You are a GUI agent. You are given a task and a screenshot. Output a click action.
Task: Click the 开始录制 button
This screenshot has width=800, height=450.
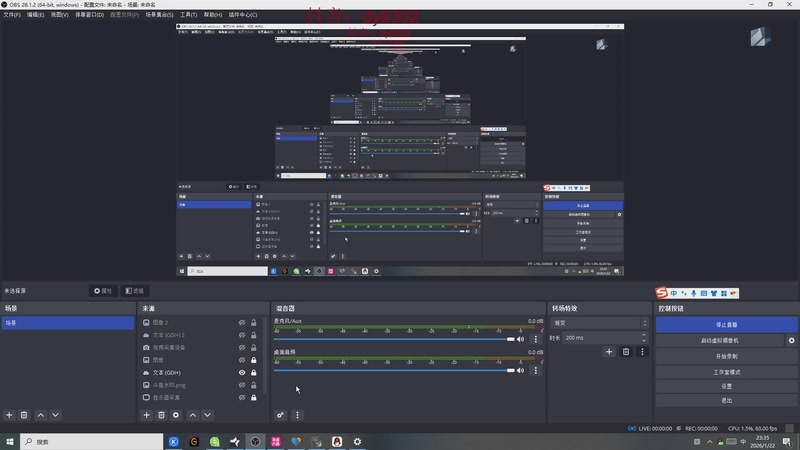pos(727,356)
